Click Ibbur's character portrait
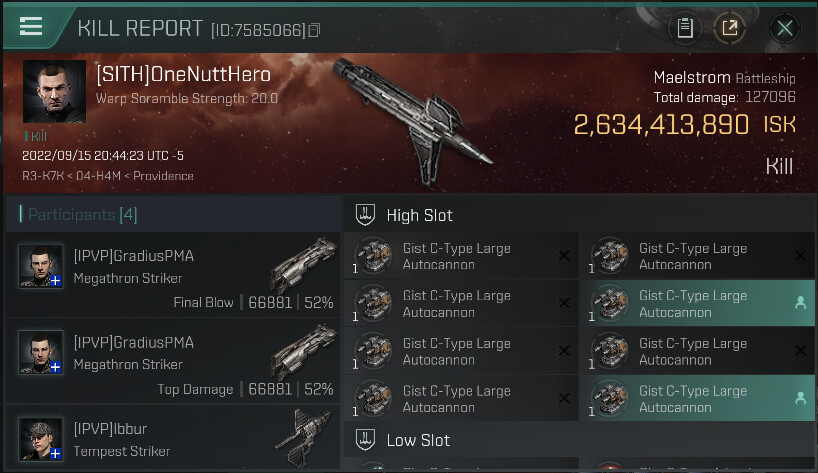Image resolution: width=818 pixels, height=473 pixels. [41, 439]
